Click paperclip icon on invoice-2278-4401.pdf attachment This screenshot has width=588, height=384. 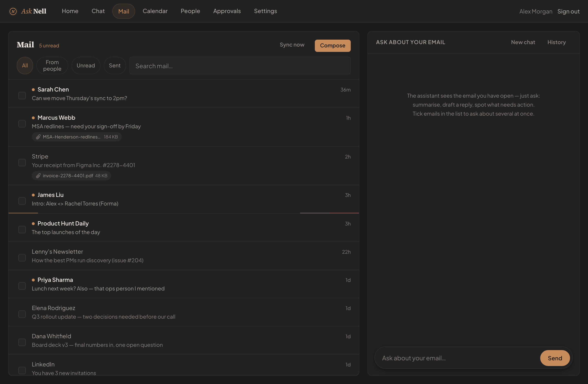(x=38, y=176)
